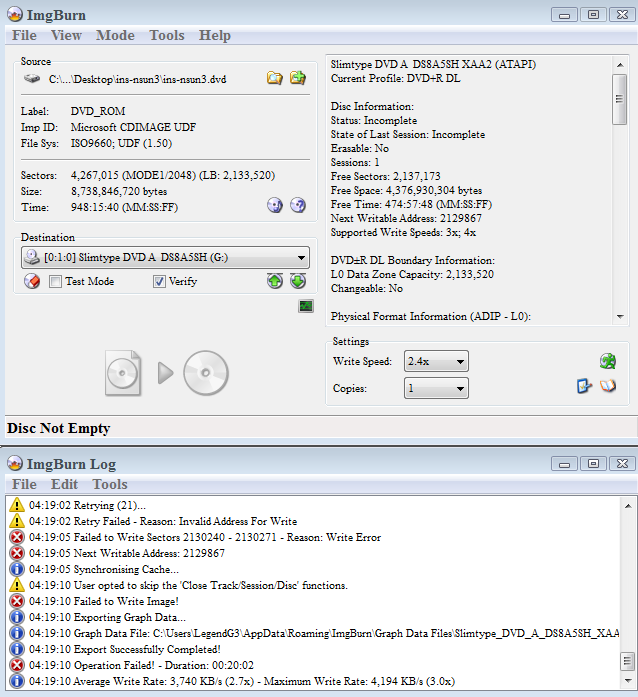Close the ImgBurn Log window
The image size is (638, 697).
pos(622,464)
